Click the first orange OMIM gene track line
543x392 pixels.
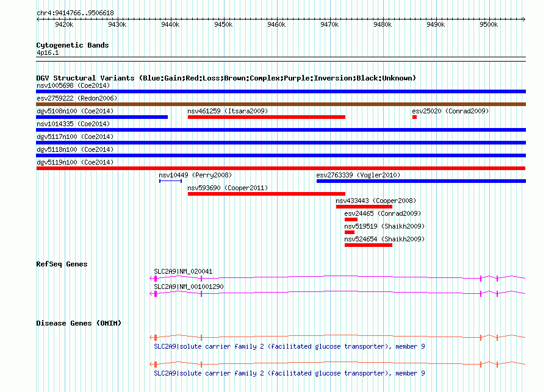(x=337, y=337)
